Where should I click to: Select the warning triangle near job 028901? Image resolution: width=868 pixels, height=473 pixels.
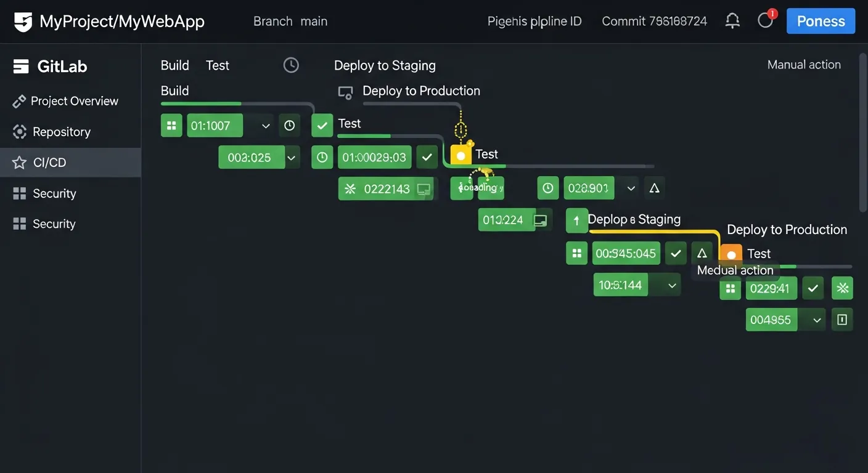pos(654,188)
